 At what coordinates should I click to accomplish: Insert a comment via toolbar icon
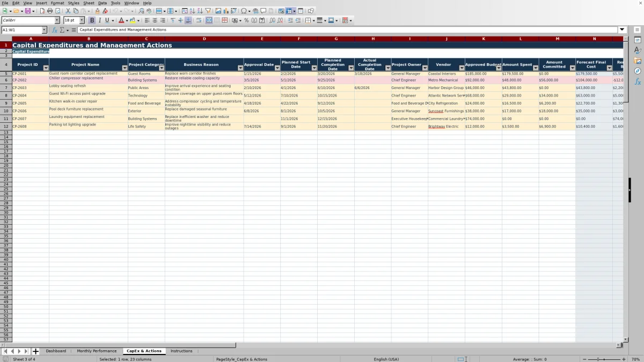point(264,11)
